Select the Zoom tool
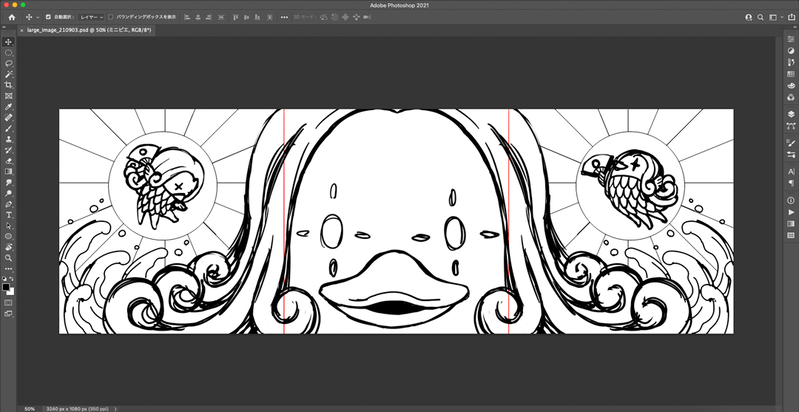This screenshot has height=412, width=799. point(8,257)
